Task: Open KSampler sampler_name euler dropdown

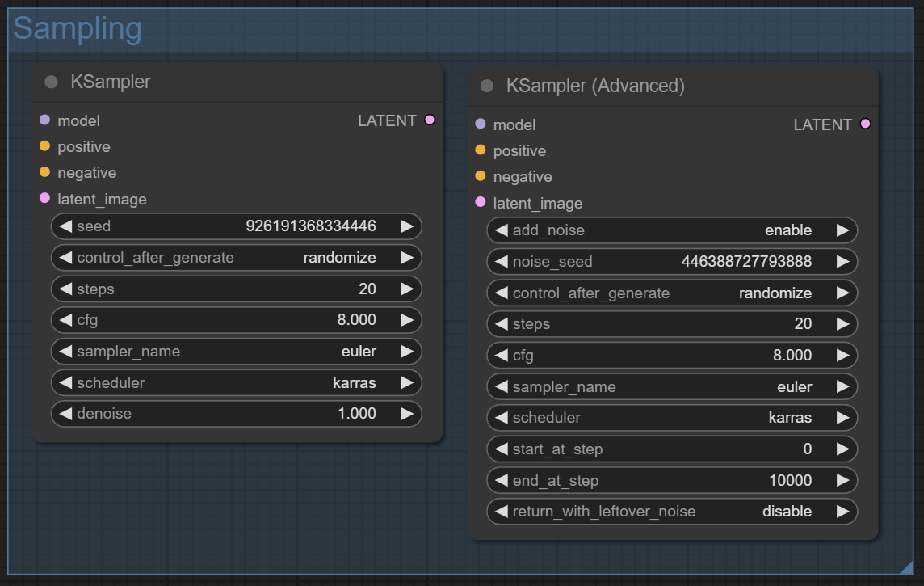Action: pyautogui.click(x=237, y=352)
